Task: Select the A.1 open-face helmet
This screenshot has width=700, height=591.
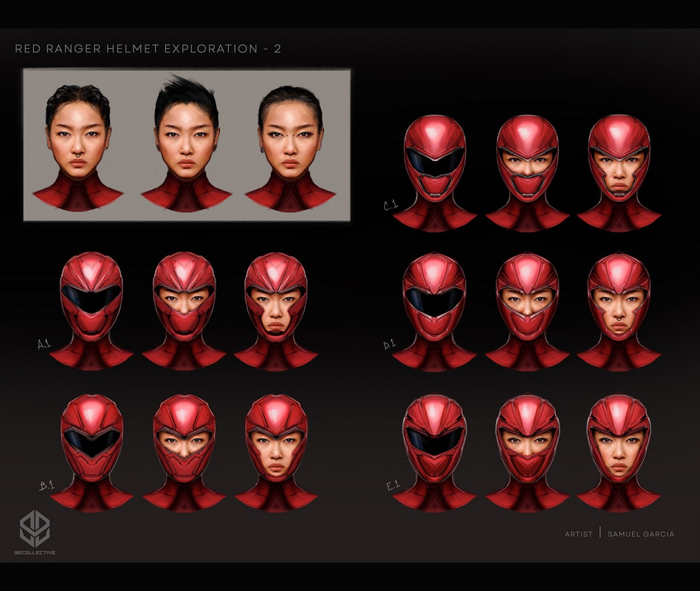Action: [x=276, y=311]
